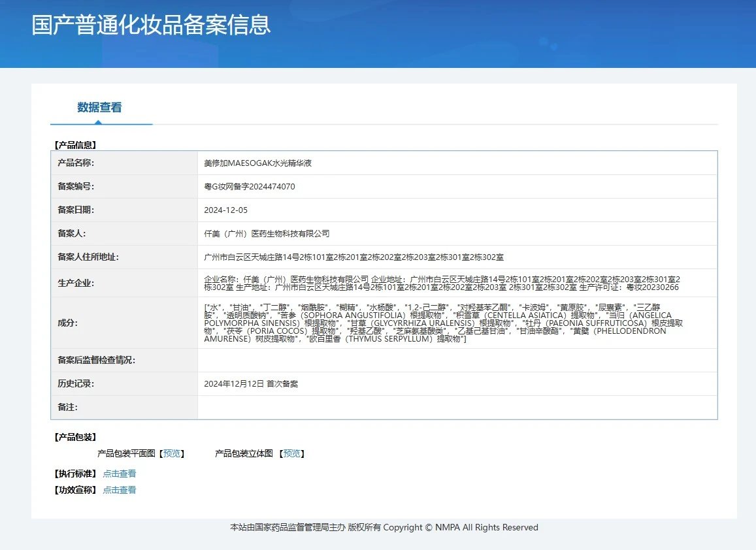Image resolution: width=756 pixels, height=550 pixels.
Task: Click the filing date 2024-12-05
Action: click(x=225, y=210)
